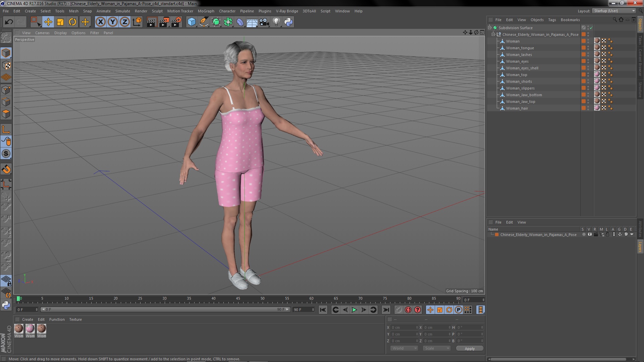The width and height of the screenshot is (644, 362).
Task: Open the Layout Startup dropdown
Action: coord(614,11)
